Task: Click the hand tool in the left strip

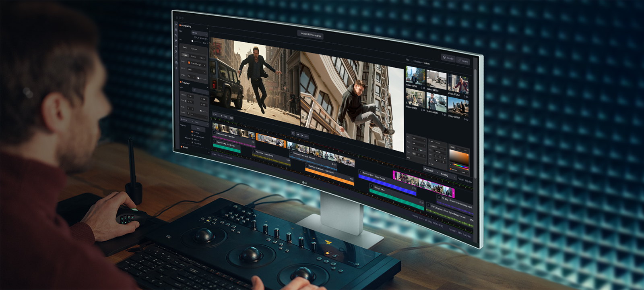Action: (x=176, y=41)
